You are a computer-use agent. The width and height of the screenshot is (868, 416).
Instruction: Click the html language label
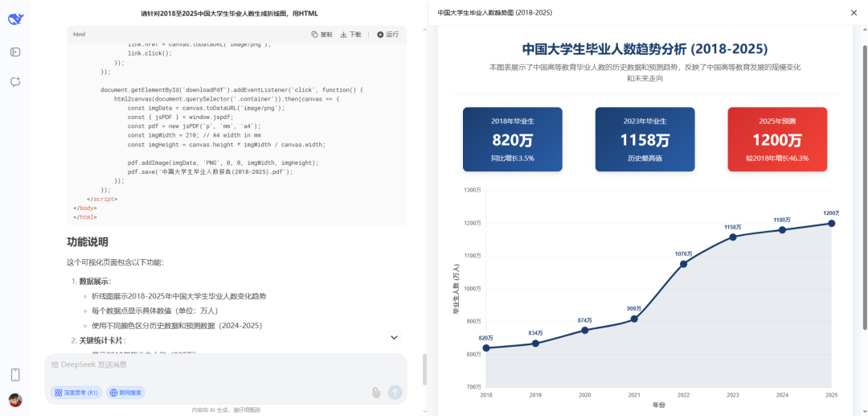point(79,35)
